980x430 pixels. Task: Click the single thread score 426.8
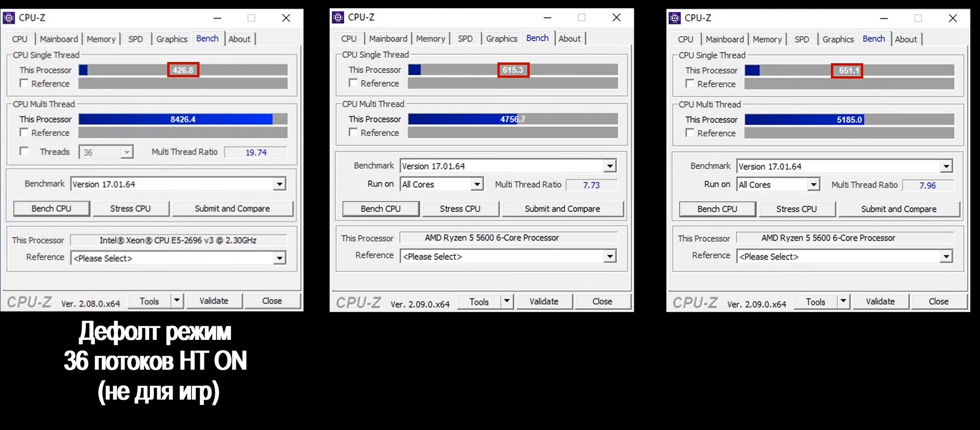[x=183, y=70]
